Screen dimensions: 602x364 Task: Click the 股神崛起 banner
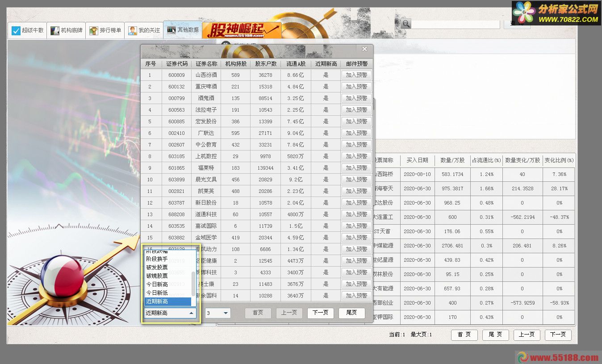(x=242, y=30)
